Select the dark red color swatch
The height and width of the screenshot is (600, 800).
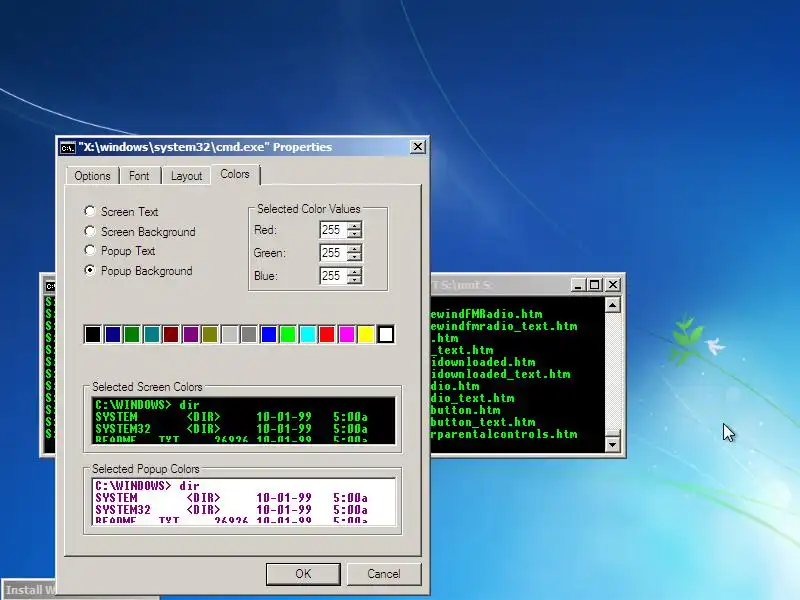click(171, 335)
